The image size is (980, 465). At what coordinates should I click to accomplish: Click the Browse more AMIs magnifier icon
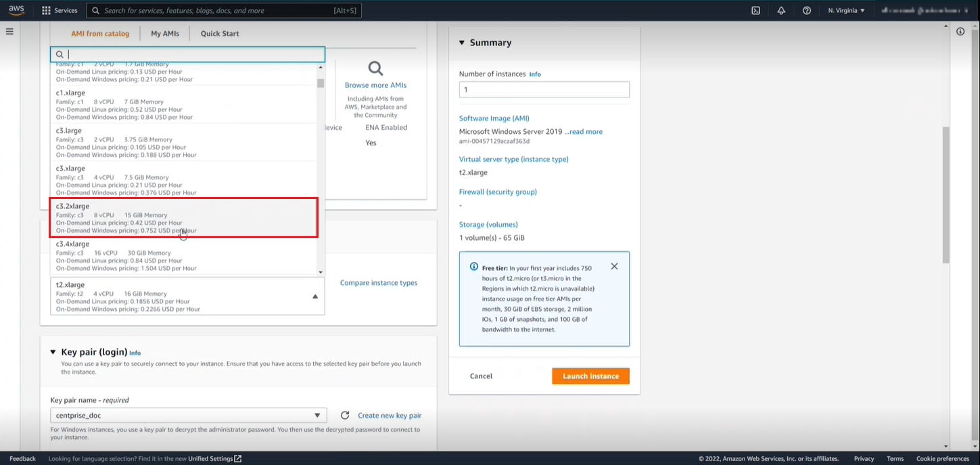pos(375,68)
